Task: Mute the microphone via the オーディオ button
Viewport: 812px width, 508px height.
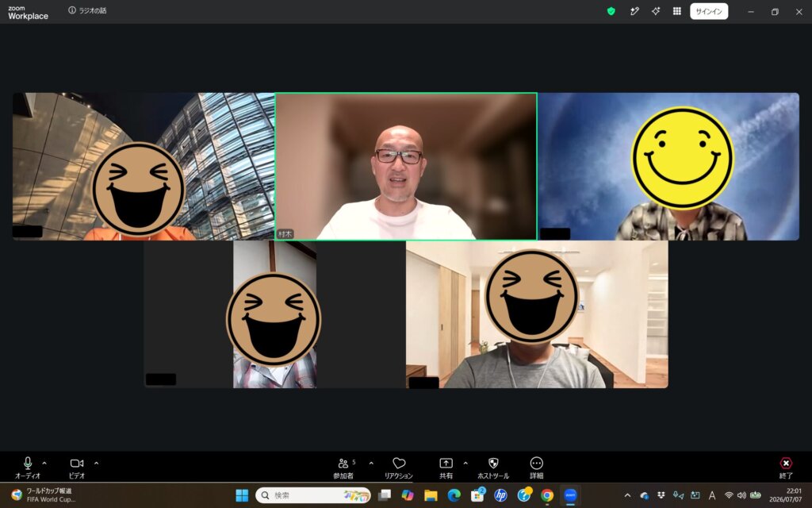Action: 28,468
